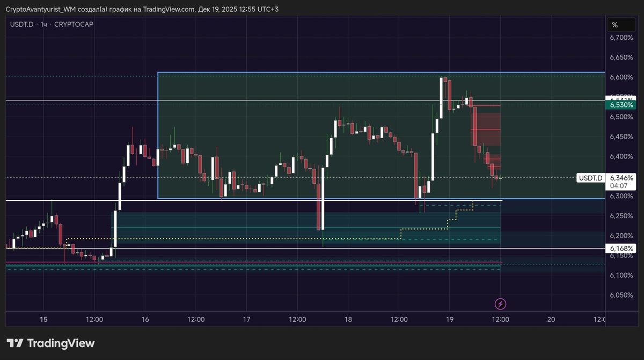Click the USDT.D symbol tag near price axis
The image size is (644, 360).
coord(591,178)
